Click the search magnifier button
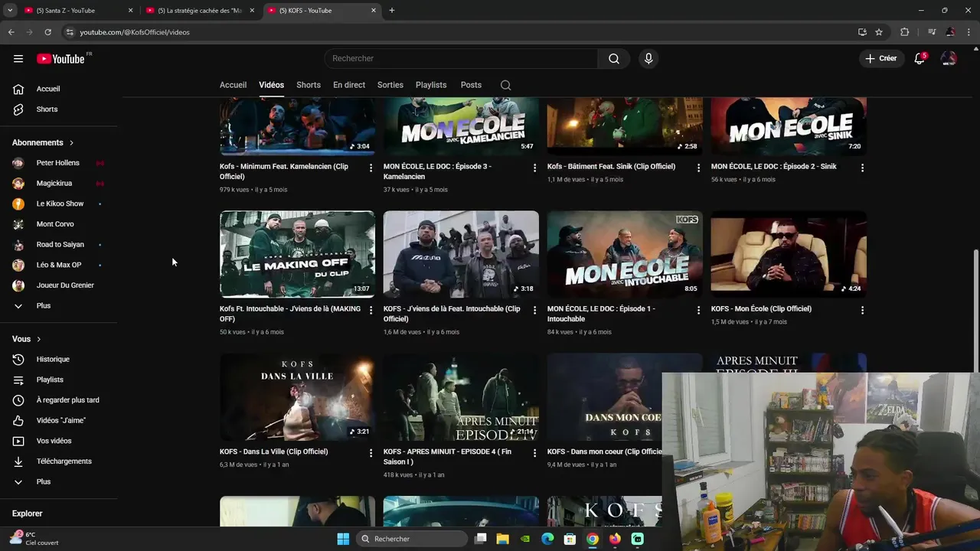This screenshot has height=551, width=980. pos(614,58)
